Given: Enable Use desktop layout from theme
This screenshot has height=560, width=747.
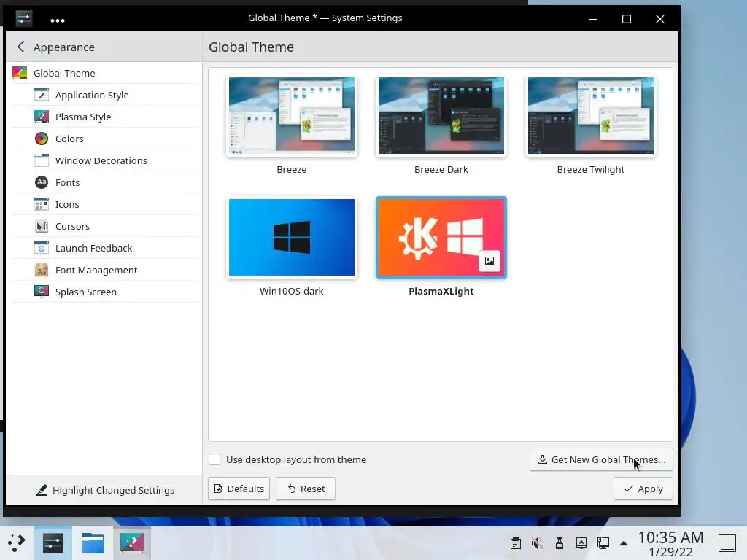Looking at the screenshot, I should click(x=214, y=459).
